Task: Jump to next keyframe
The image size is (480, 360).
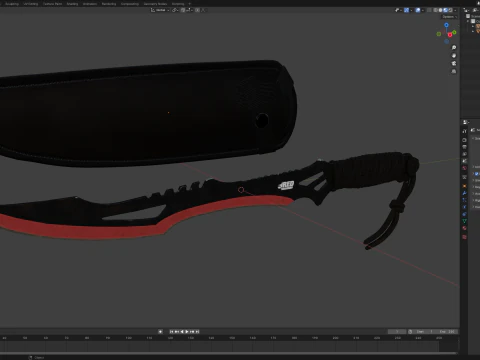Action: [192, 332]
